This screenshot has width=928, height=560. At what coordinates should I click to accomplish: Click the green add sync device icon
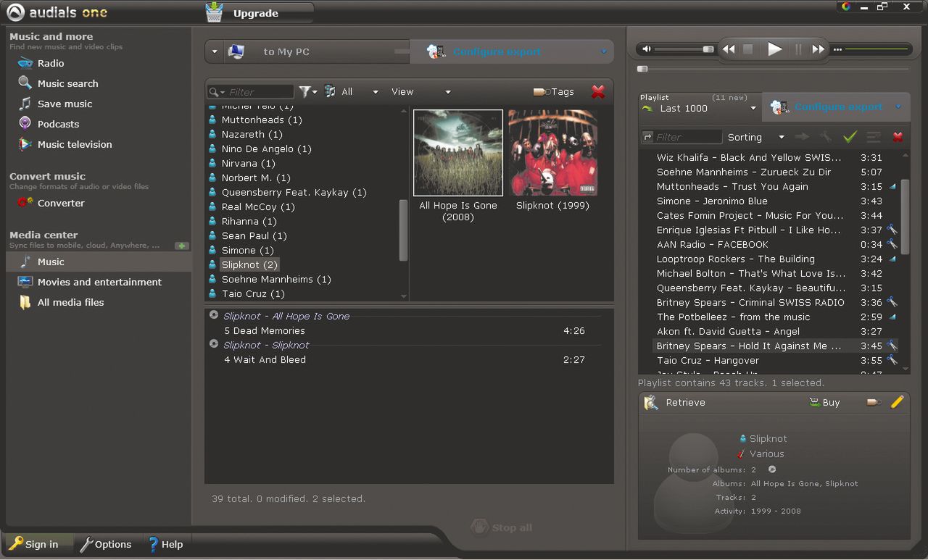(181, 246)
